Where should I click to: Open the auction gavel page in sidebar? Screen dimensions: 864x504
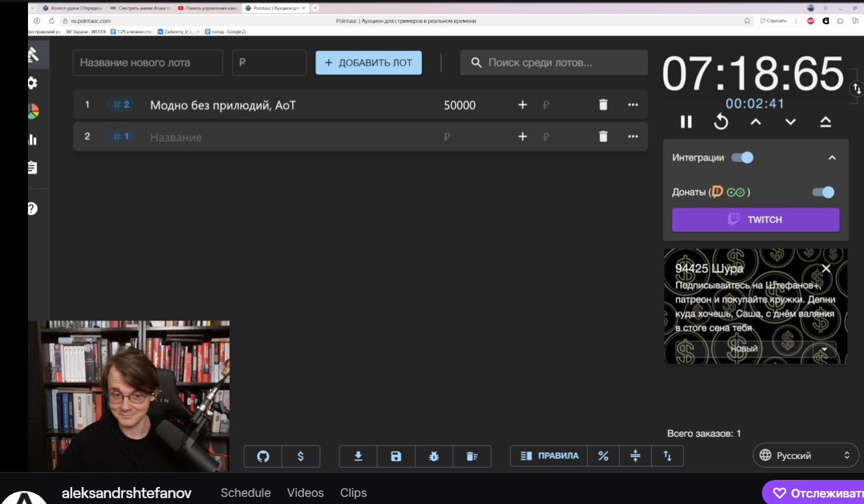click(x=33, y=55)
